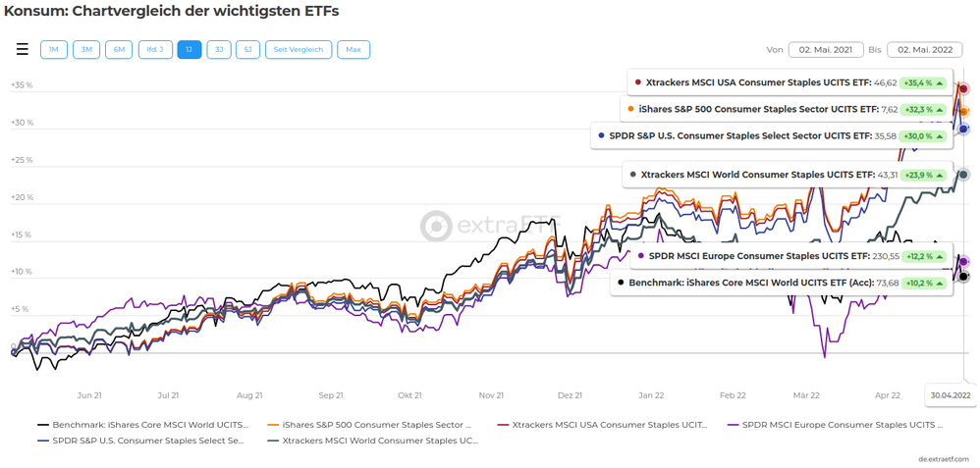The width and height of the screenshot is (980, 468).
Task: Click the Bis end date field
Action: tap(924, 49)
